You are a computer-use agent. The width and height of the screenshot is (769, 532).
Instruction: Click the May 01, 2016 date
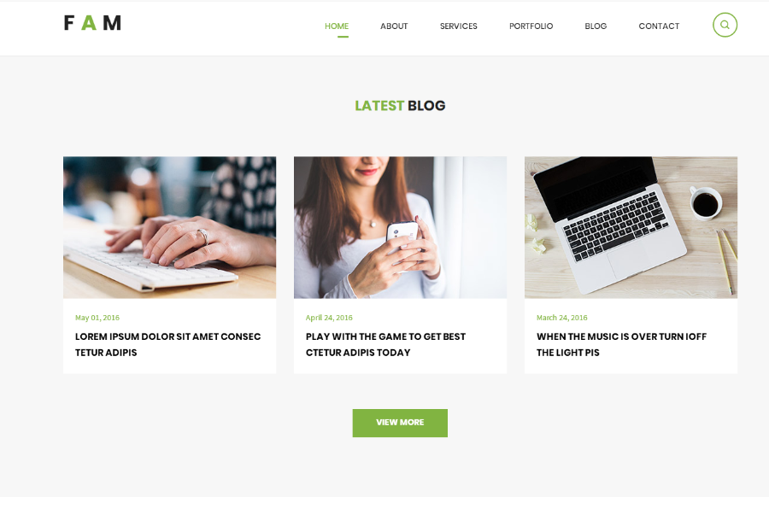pos(97,318)
